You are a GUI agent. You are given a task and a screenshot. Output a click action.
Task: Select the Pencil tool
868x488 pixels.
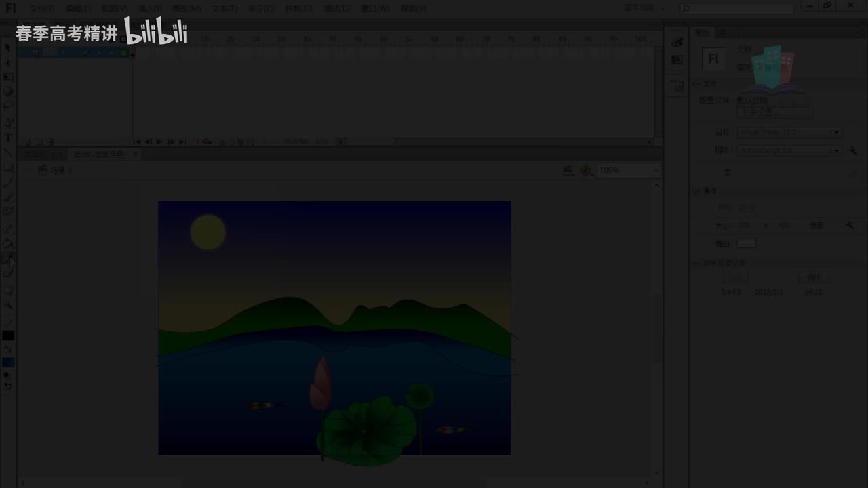click(x=8, y=182)
